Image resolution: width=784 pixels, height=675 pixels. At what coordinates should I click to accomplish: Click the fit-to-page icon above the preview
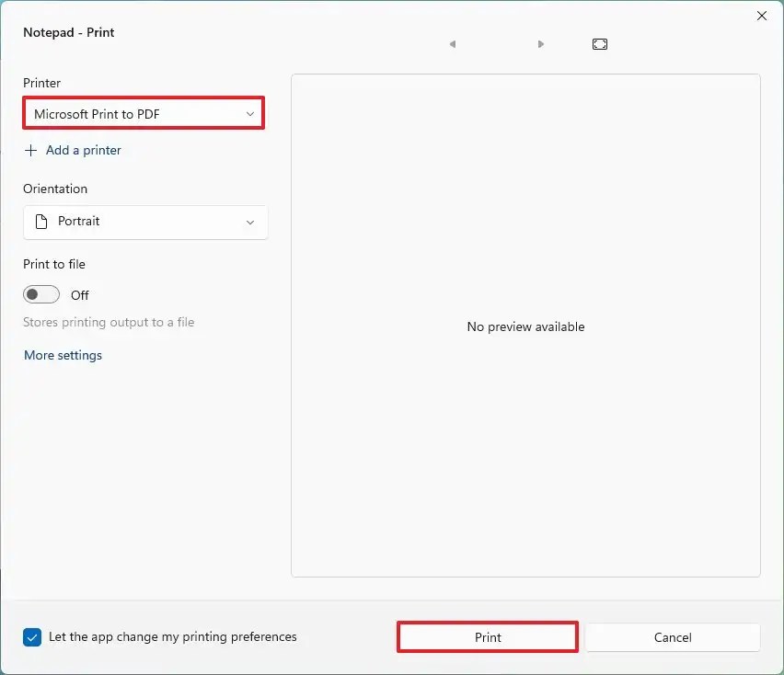599,43
